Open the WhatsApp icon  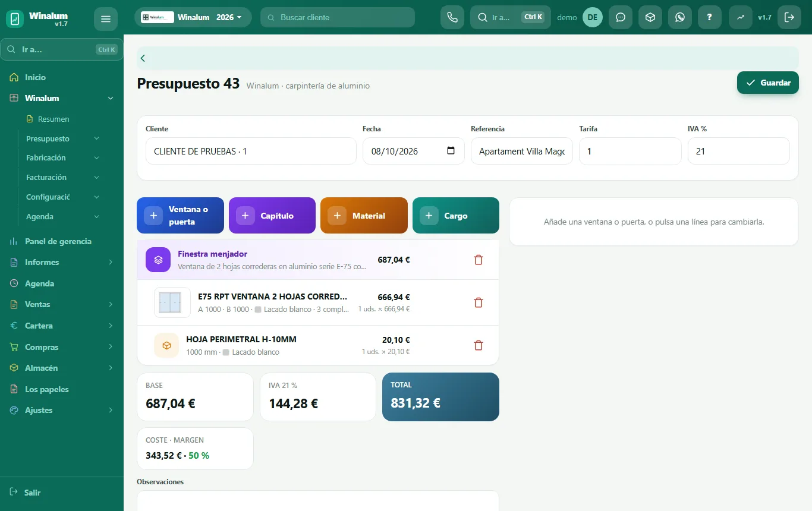point(680,17)
